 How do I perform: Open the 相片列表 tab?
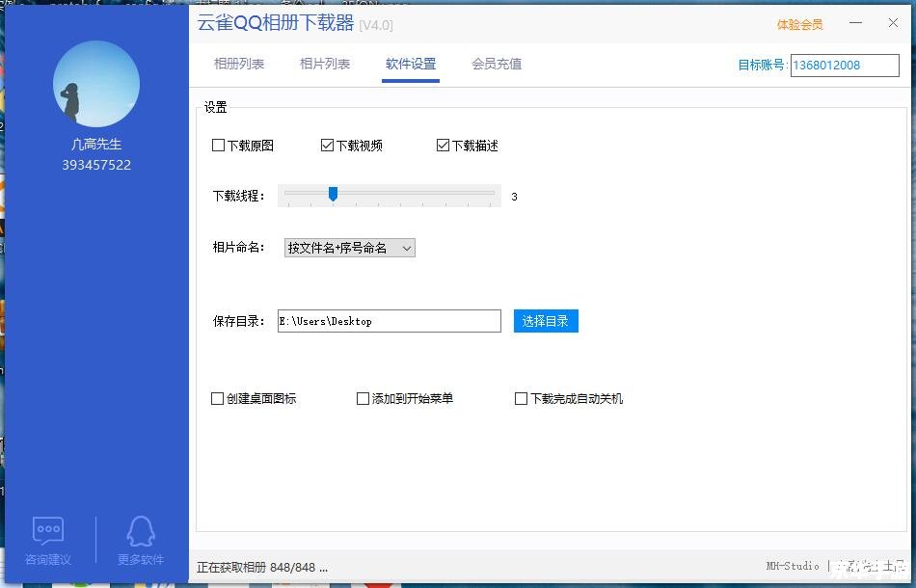click(x=325, y=65)
